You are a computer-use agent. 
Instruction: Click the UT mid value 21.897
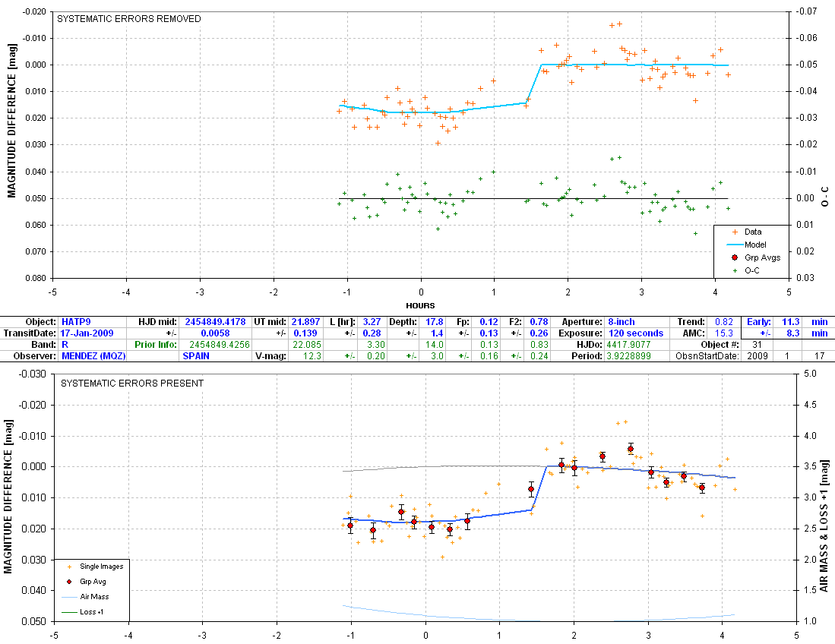(305, 321)
